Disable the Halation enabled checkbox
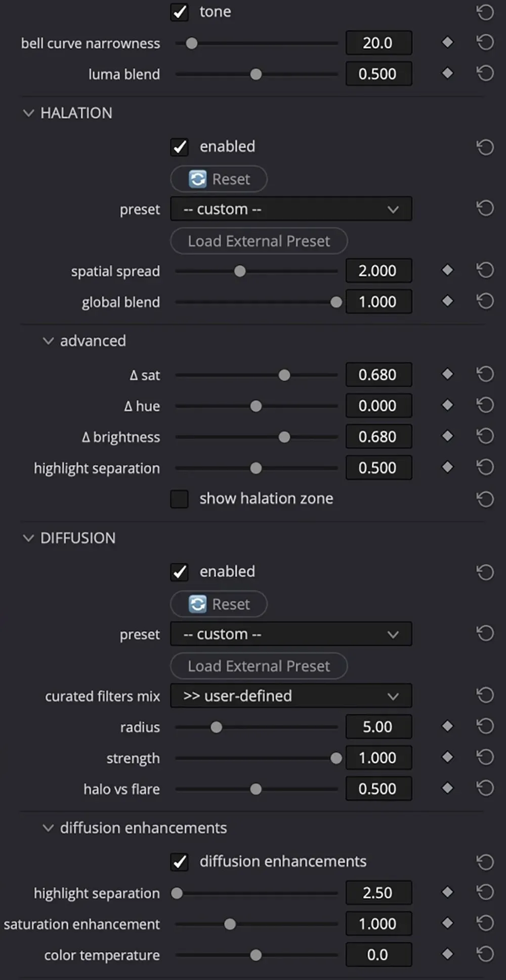The image size is (506, 980). [180, 147]
